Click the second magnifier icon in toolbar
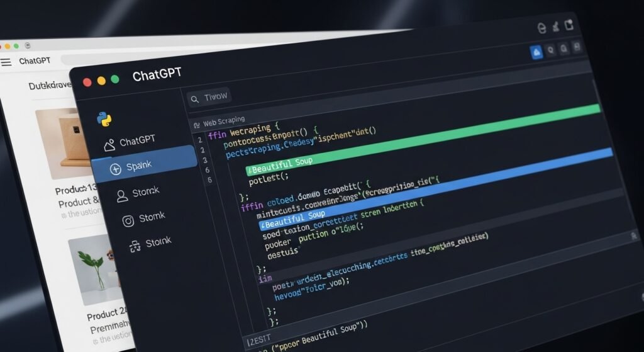Viewport: 644px width, 352px height. [564, 48]
